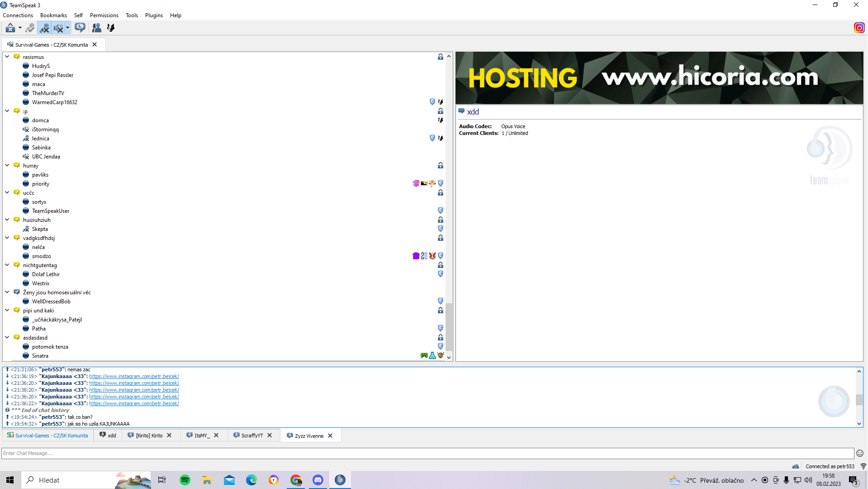Toggle the Mute Speakers toolbar button

58,28
